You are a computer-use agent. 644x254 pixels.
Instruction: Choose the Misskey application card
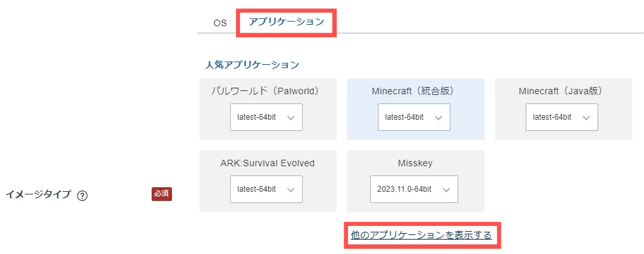[x=416, y=181]
